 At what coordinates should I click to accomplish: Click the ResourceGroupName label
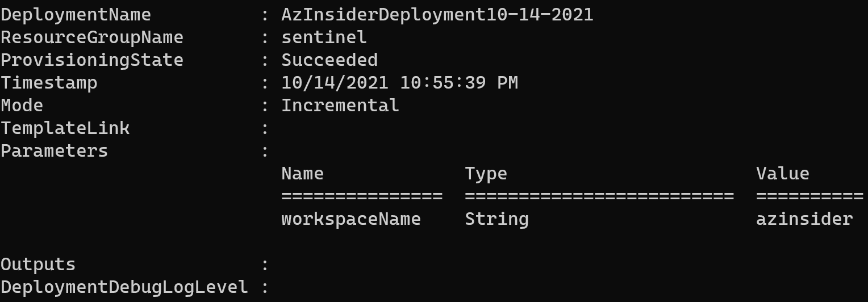point(92,37)
